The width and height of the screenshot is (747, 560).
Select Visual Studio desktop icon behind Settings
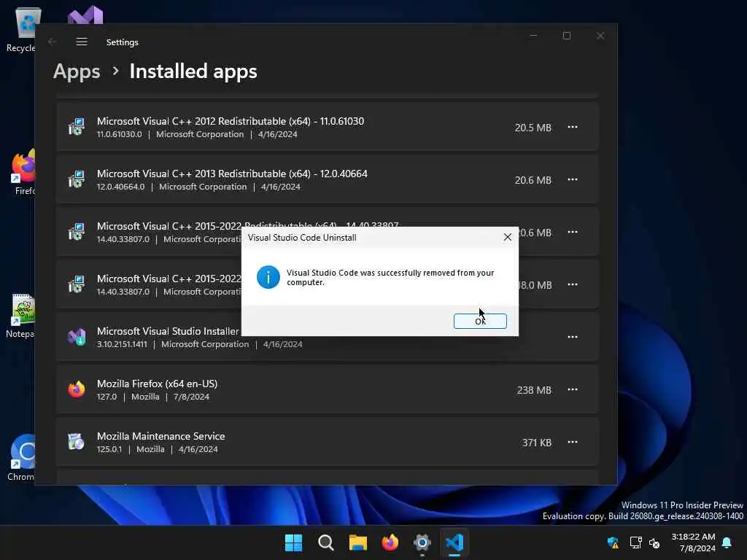click(x=85, y=15)
